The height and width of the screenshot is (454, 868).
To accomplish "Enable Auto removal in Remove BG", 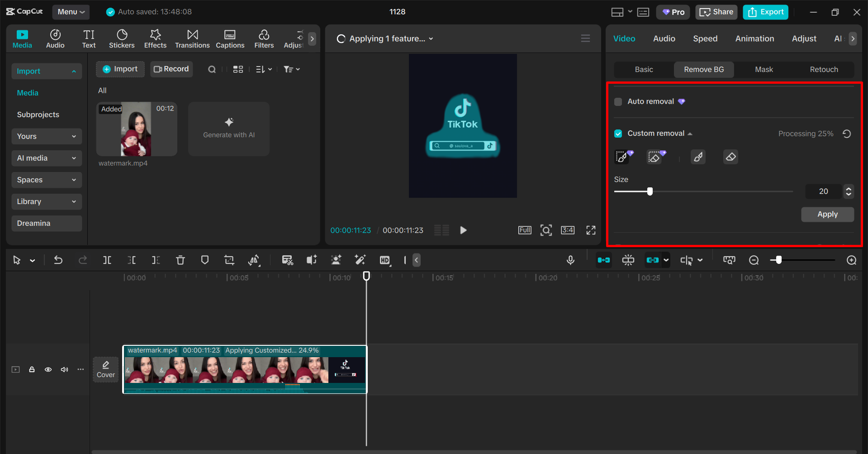I will 618,101.
